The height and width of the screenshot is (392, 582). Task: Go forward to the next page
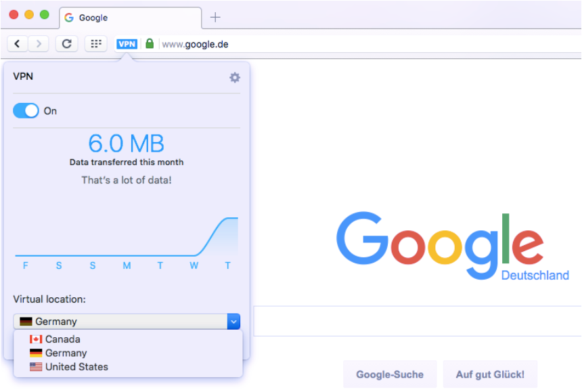click(38, 44)
